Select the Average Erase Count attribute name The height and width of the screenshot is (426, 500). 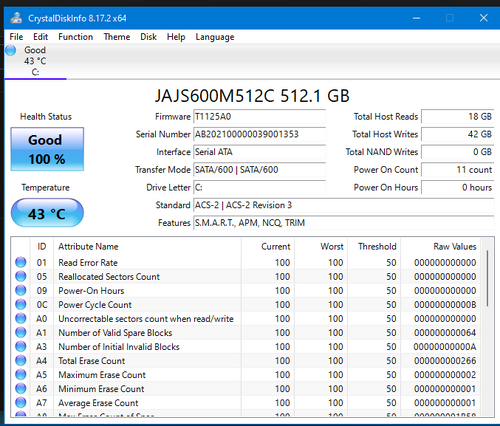click(98, 403)
